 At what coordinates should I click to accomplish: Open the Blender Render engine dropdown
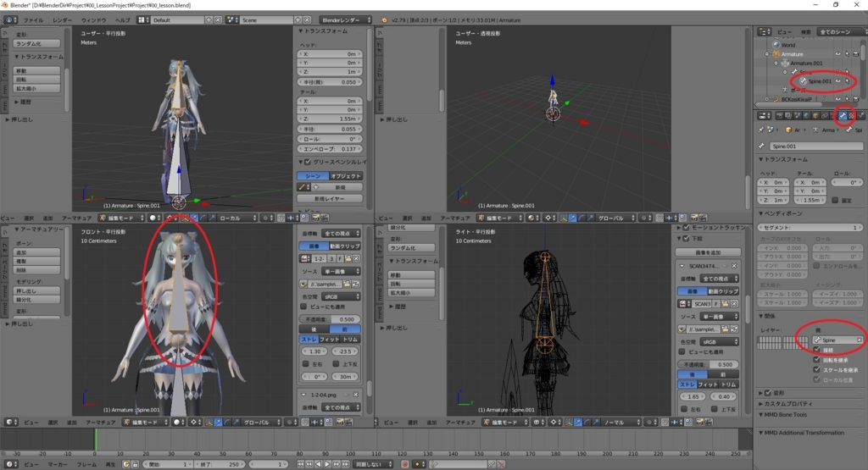coord(346,20)
